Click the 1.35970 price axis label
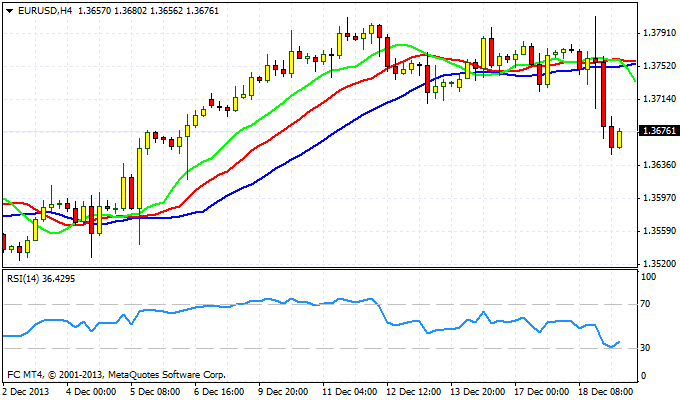The height and width of the screenshot is (400, 680). (660, 198)
